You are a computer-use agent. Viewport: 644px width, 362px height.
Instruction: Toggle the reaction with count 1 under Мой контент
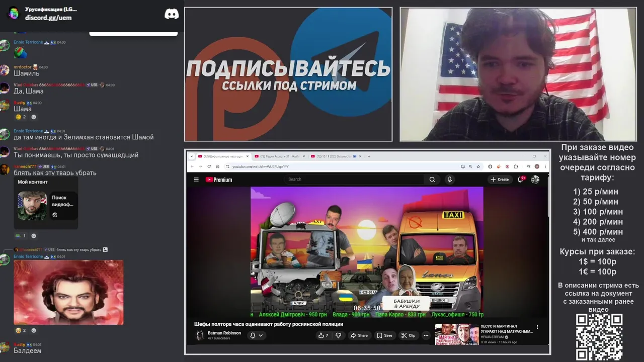[x=21, y=236]
